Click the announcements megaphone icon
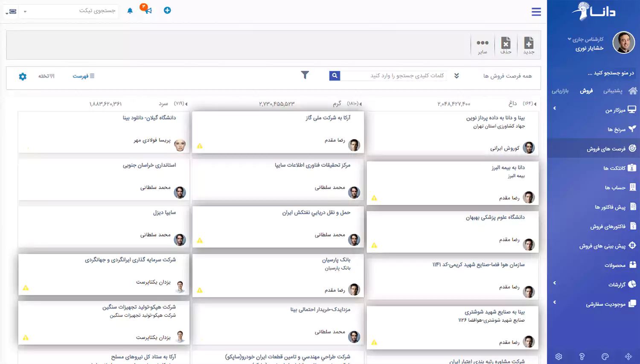640x364 pixels. point(147,10)
